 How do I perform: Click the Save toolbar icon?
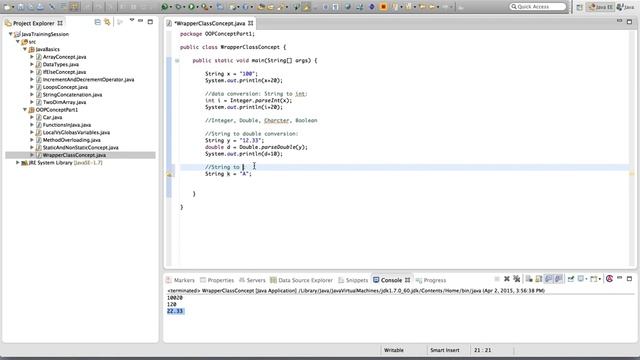click(x=20, y=7)
